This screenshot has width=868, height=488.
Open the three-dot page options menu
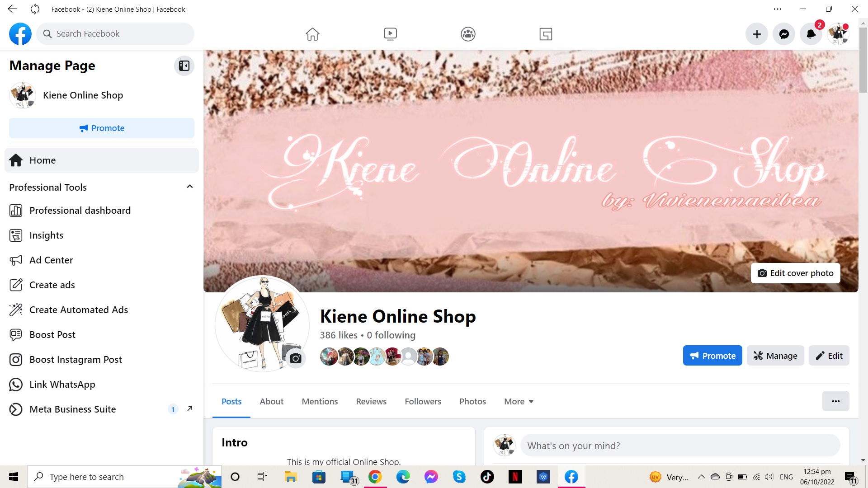(x=835, y=401)
